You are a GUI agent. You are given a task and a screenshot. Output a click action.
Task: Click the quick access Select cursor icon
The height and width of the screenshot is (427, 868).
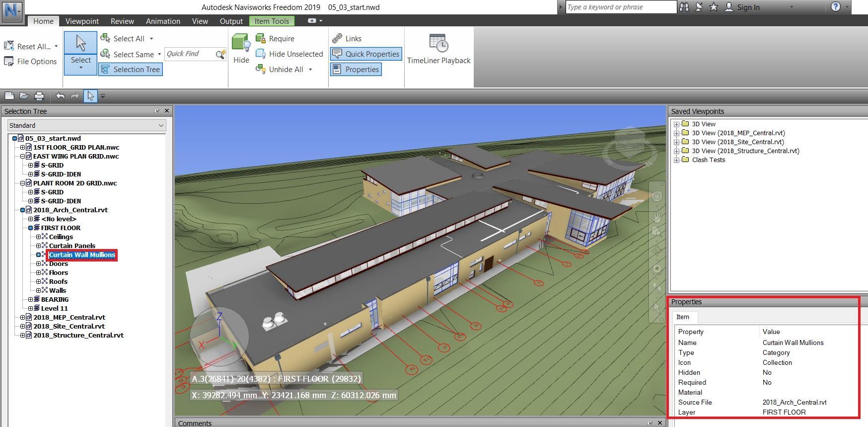click(x=90, y=96)
